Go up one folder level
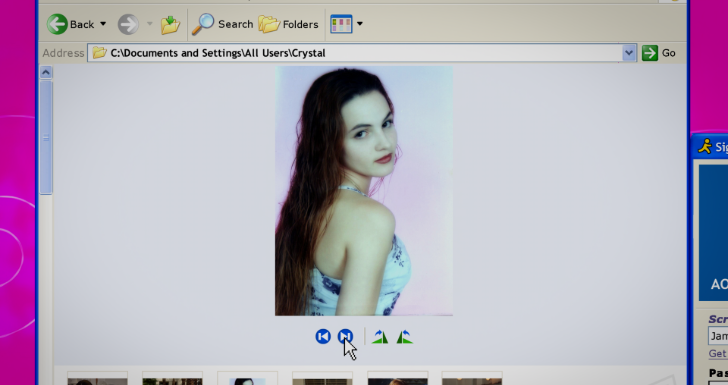Screen dimensions: 728x385 [x=170, y=25]
